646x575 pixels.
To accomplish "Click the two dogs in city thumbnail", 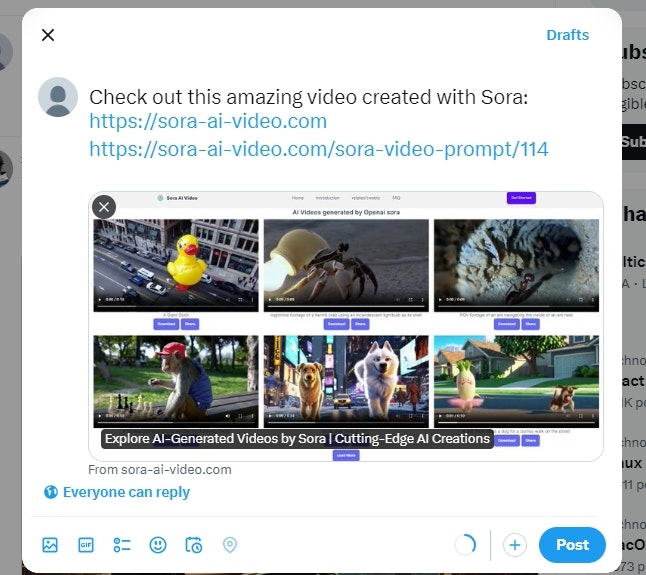I will pos(346,381).
